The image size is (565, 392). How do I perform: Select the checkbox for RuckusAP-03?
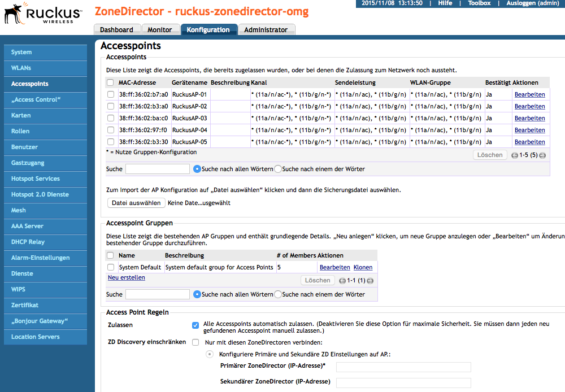[111, 118]
